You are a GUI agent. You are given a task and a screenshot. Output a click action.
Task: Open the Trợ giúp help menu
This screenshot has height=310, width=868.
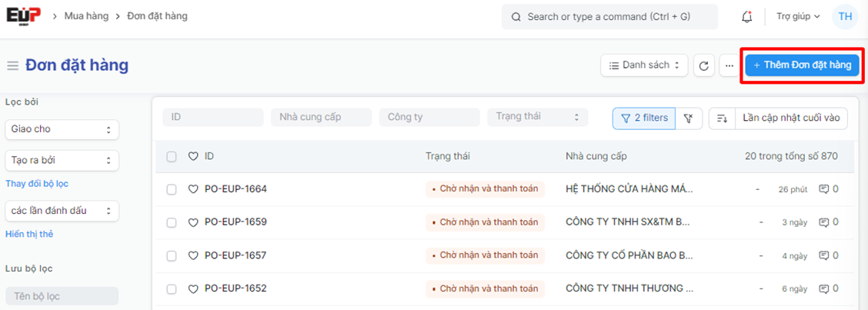(x=798, y=16)
